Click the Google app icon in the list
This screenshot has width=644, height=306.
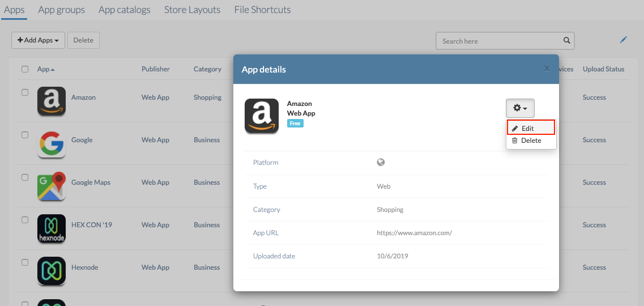(x=52, y=144)
